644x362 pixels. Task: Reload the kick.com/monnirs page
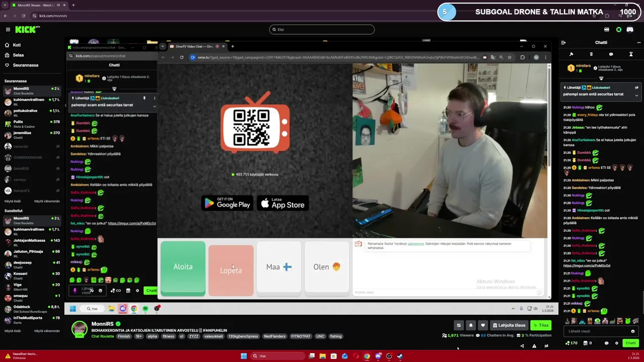pyautogui.click(x=23, y=16)
